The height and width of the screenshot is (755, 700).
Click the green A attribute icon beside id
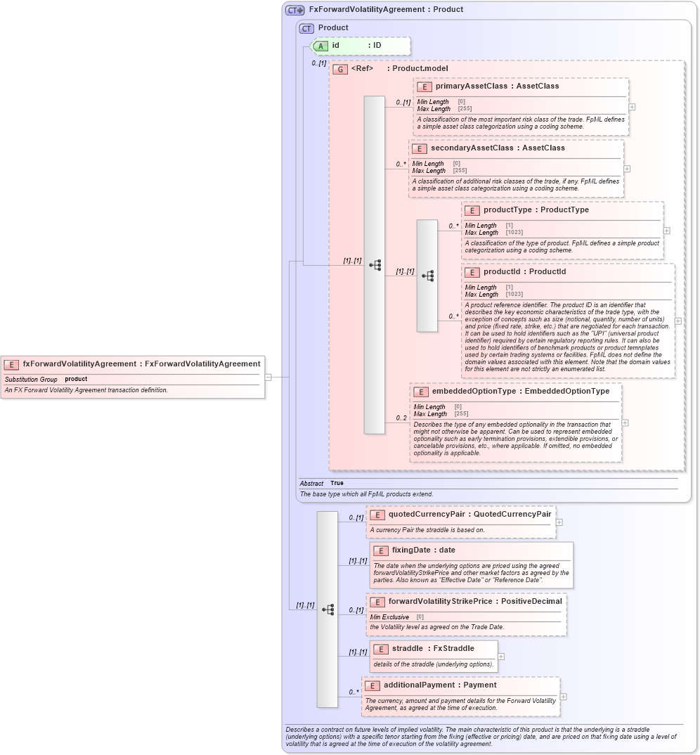point(320,45)
